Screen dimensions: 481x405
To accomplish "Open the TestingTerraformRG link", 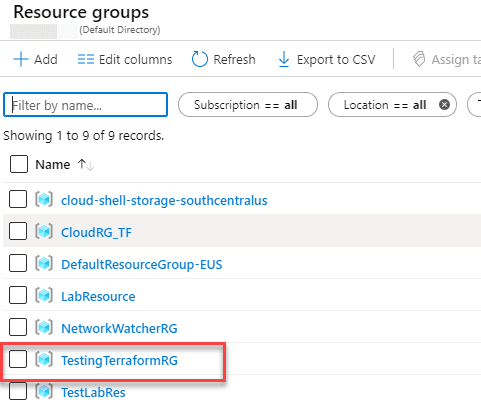I will click(x=119, y=361).
